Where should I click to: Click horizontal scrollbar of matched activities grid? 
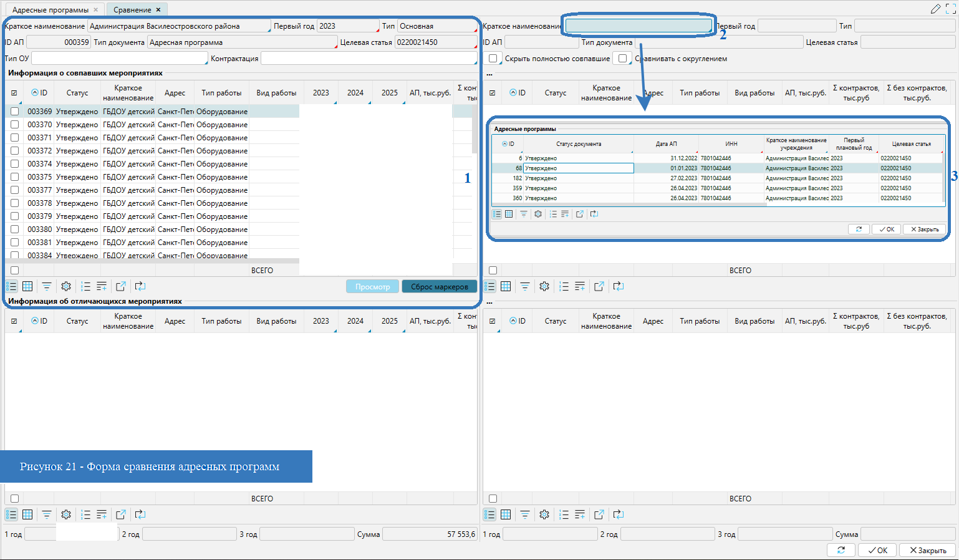152,261
